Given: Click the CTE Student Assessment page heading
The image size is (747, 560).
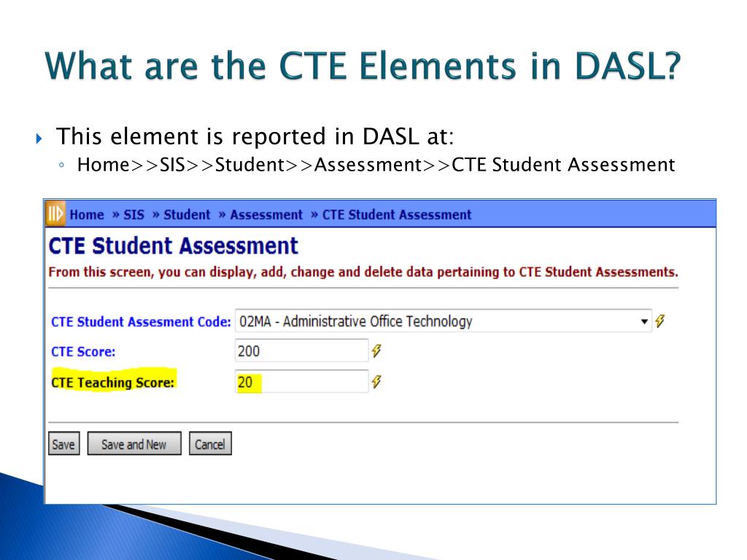Looking at the screenshot, I should pos(174,246).
